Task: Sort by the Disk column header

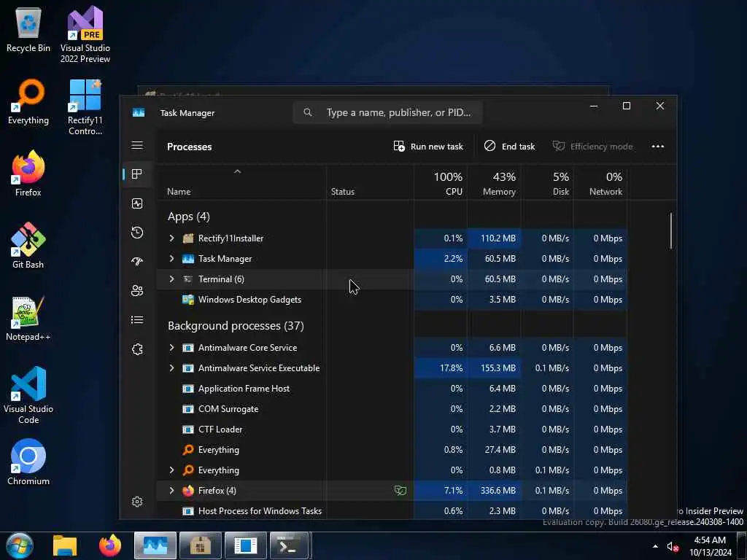Action: coord(547,184)
